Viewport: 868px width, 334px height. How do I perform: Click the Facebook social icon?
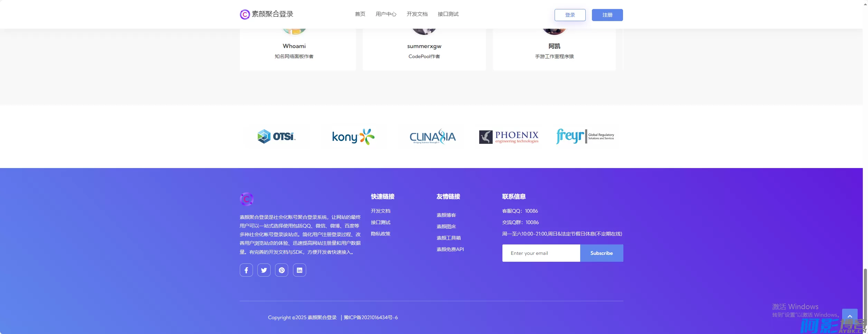(246, 270)
